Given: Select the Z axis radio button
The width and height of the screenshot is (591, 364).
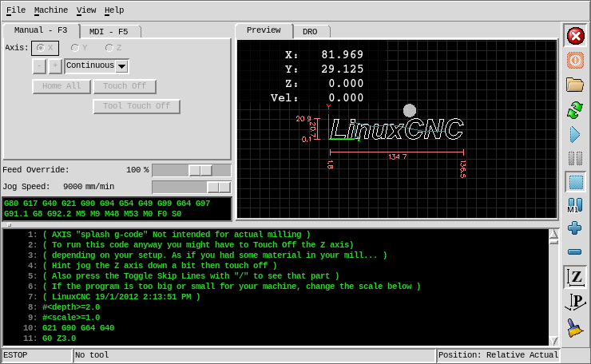Looking at the screenshot, I should coord(113,48).
